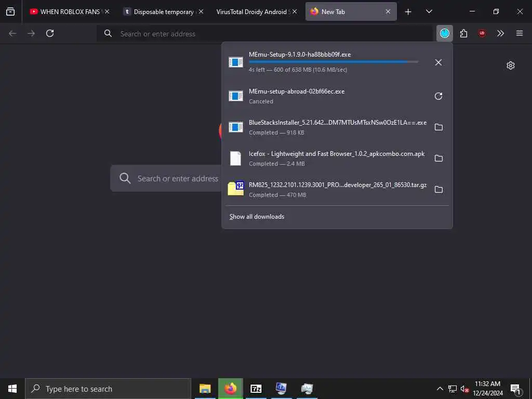Show hidden system tray icons
Viewport: 532px width, 399px height.
click(440, 389)
